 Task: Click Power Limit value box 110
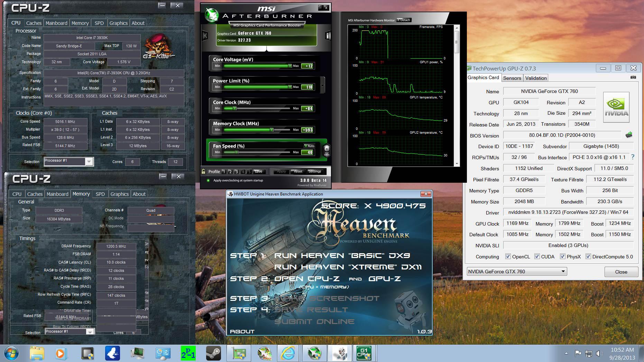(x=308, y=87)
